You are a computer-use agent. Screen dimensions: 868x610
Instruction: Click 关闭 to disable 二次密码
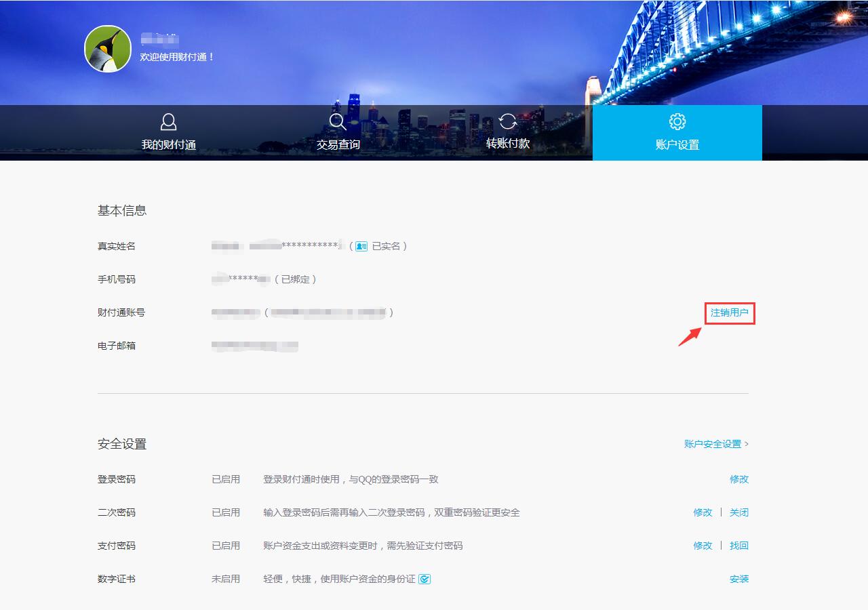tap(739, 512)
